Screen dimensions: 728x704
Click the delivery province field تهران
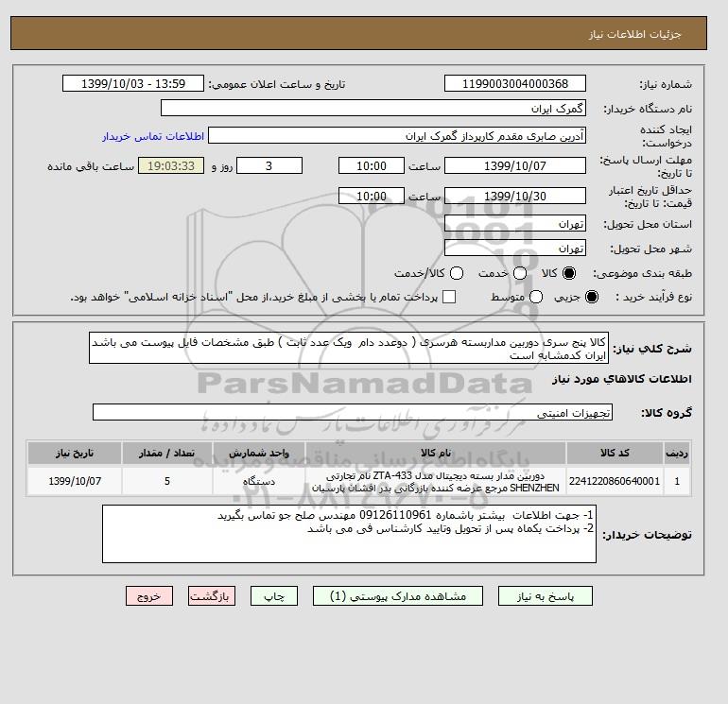515,224
